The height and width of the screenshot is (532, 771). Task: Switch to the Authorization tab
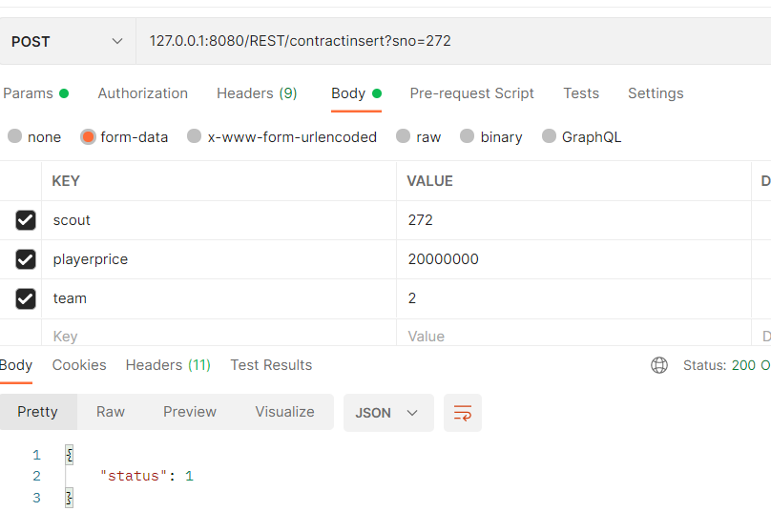pos(142,93)
